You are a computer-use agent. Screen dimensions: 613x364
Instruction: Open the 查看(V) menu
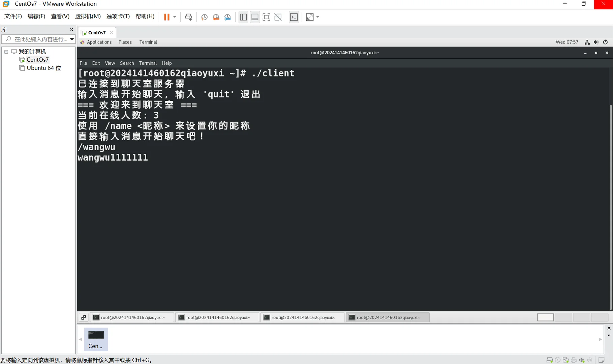(60, 16)
